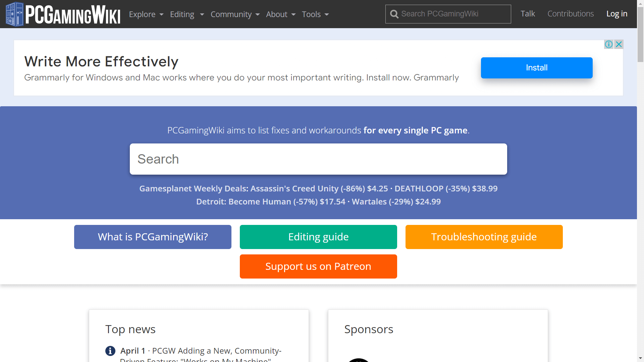Open the Contributions link
This screenshot has height=362, width=644.
point(571,14)
